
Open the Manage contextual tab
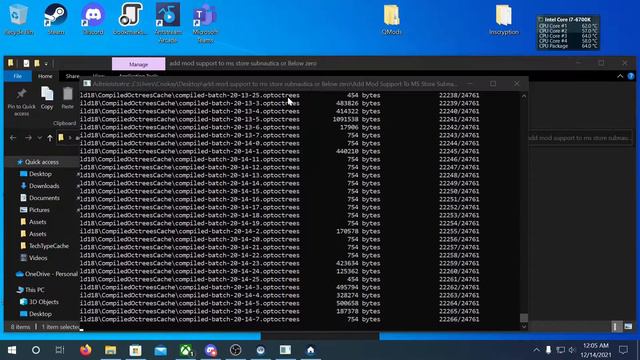coord(138,64)
